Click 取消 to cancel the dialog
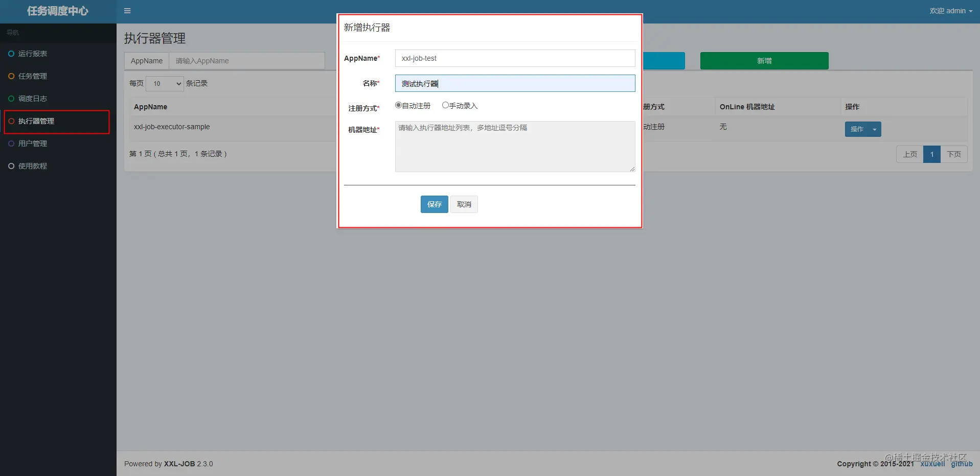The image size is (980, 476). [464, 204]
